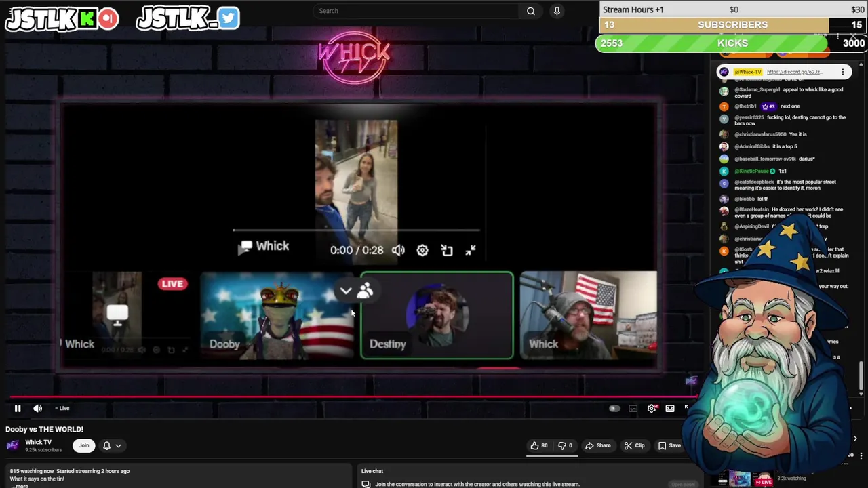
Task: Click the Join membership button
Action: coord(83,445)
